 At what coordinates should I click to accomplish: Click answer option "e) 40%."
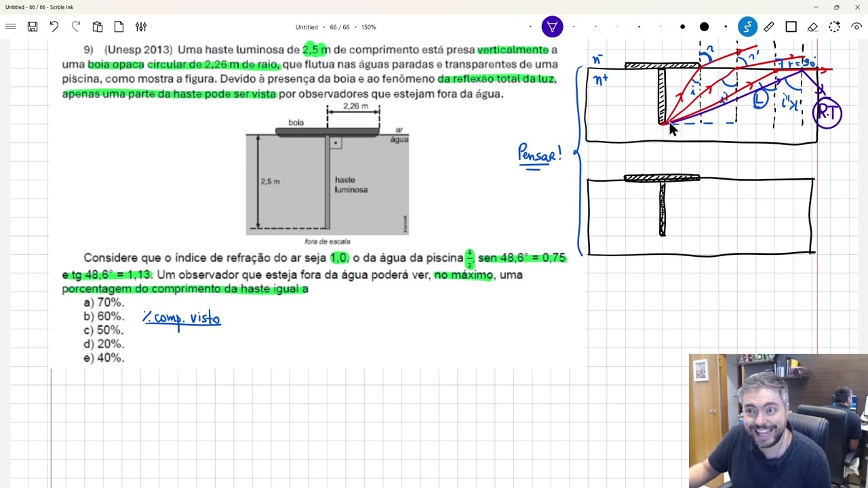coord(104,358)
